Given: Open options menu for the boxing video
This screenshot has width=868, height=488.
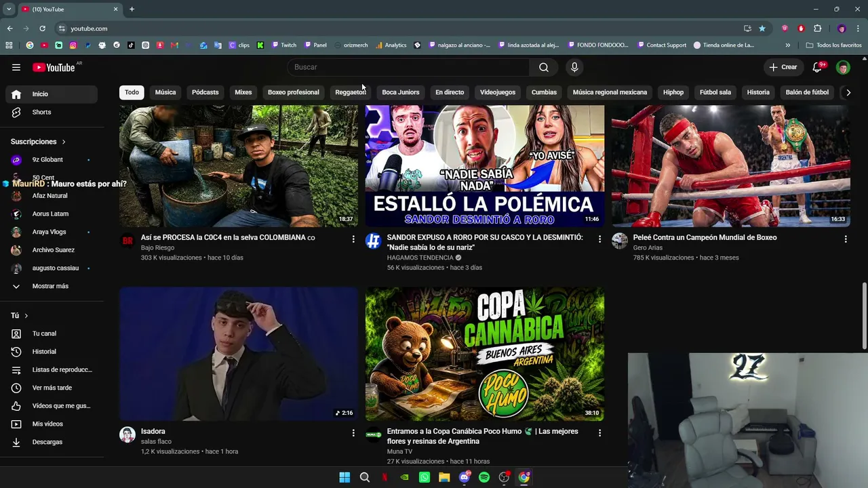Looking at the screenshot, I should click(x=846, y=239).
